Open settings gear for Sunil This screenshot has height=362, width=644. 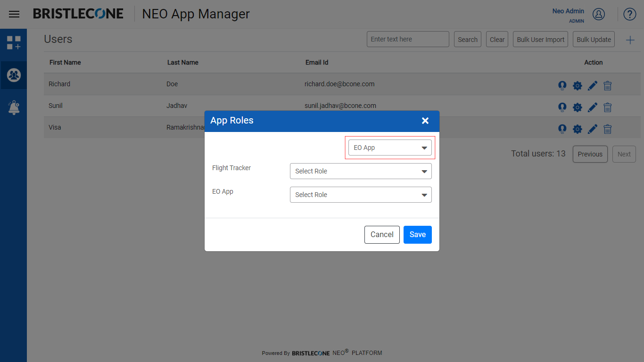click(578, 107)
